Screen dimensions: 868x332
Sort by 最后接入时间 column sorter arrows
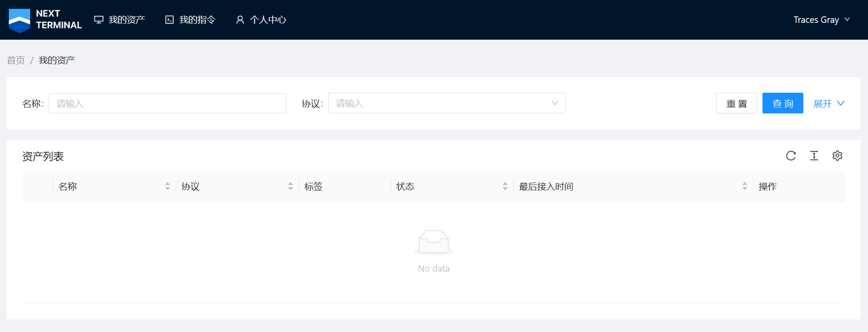click(x=744, y=186)
